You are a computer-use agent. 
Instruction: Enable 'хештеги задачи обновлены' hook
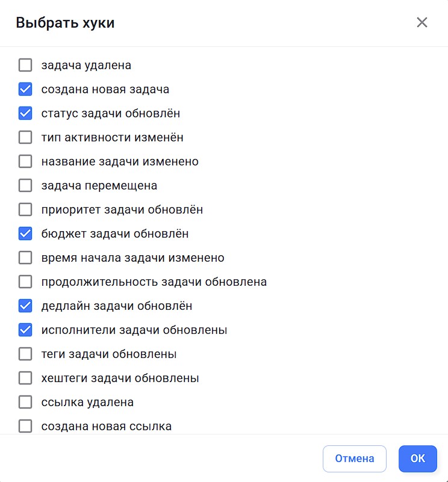click(x=25, y=378)
